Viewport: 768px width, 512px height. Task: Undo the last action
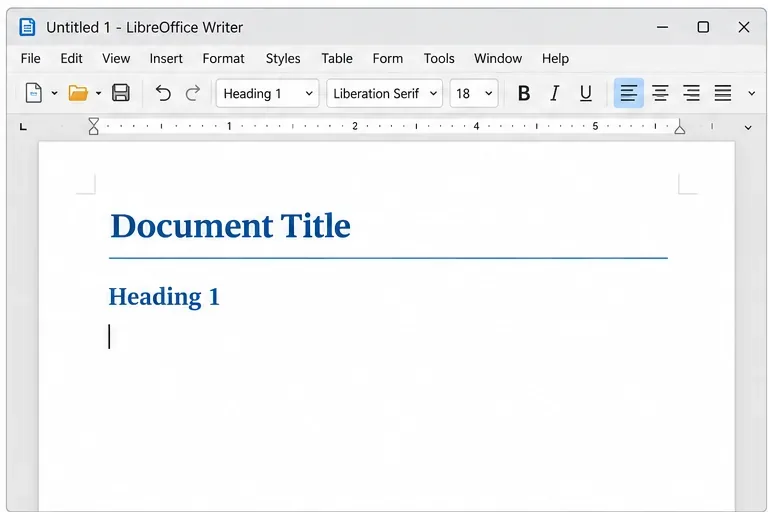coord(163,93)
